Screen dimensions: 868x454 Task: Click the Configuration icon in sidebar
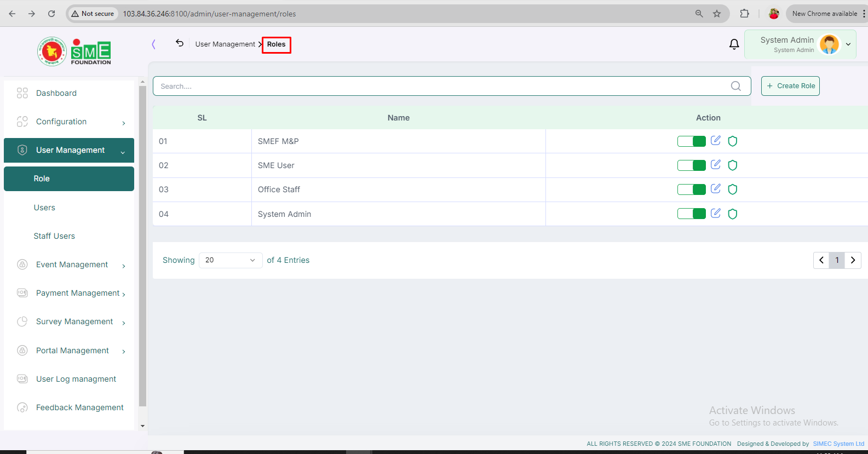tap(22, 122)
